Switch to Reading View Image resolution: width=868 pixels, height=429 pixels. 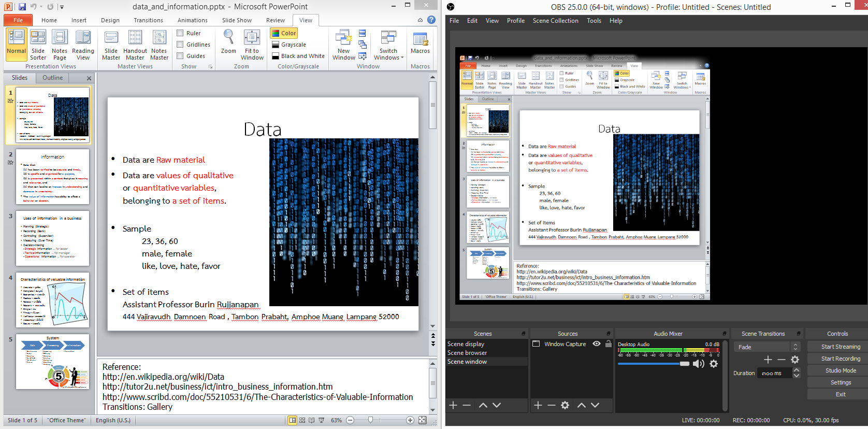[x=83, y=45]
